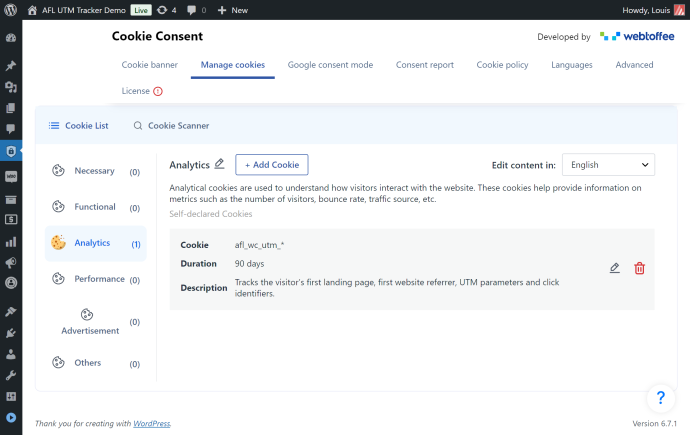Switch to the Languages tab
Image resolution: width=690 pixels, height=435 pixels.
click(x=572, y=65)
